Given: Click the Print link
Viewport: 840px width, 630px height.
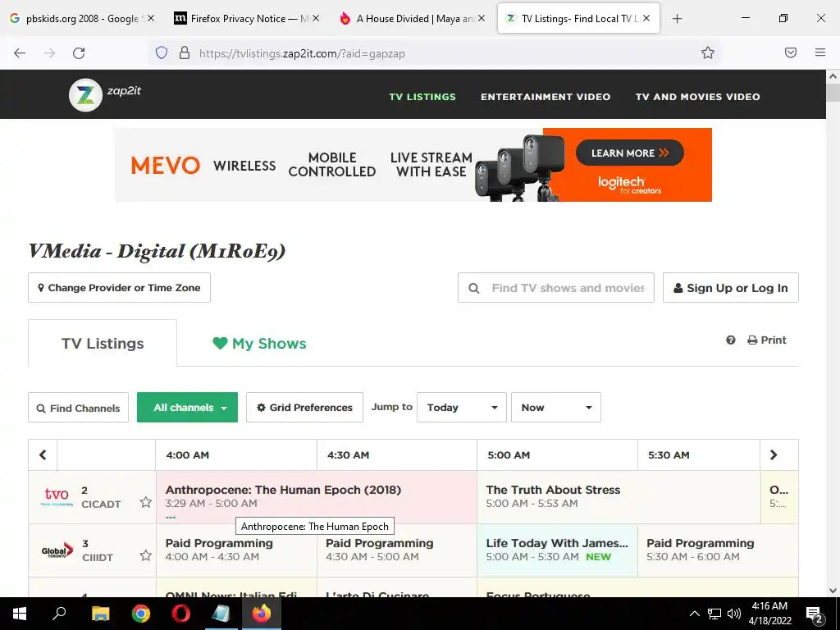Looking at the screenshot, I should click(x=767, y=340).
